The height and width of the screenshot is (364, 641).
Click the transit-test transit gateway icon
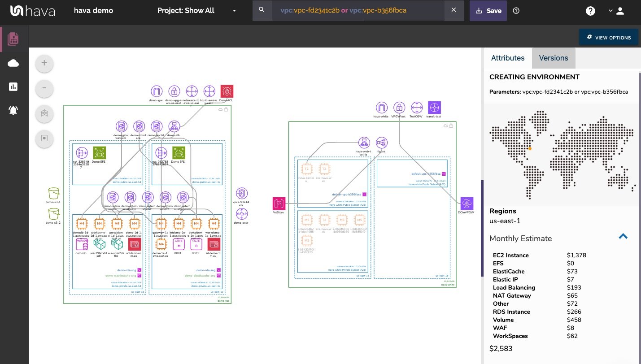(x=434, y=107)
